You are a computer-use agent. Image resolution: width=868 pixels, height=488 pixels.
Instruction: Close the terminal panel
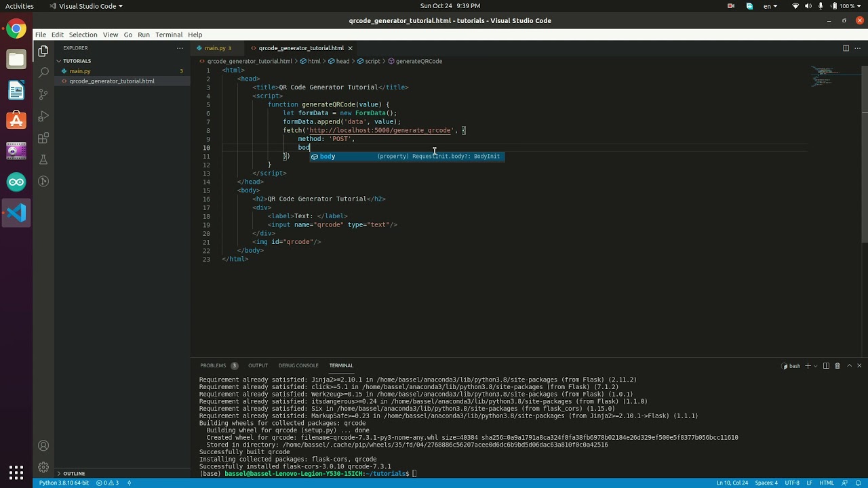pos(859,365)
